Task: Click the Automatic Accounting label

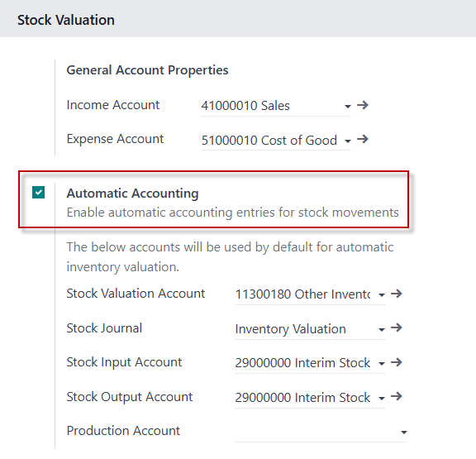Action: 132,194
